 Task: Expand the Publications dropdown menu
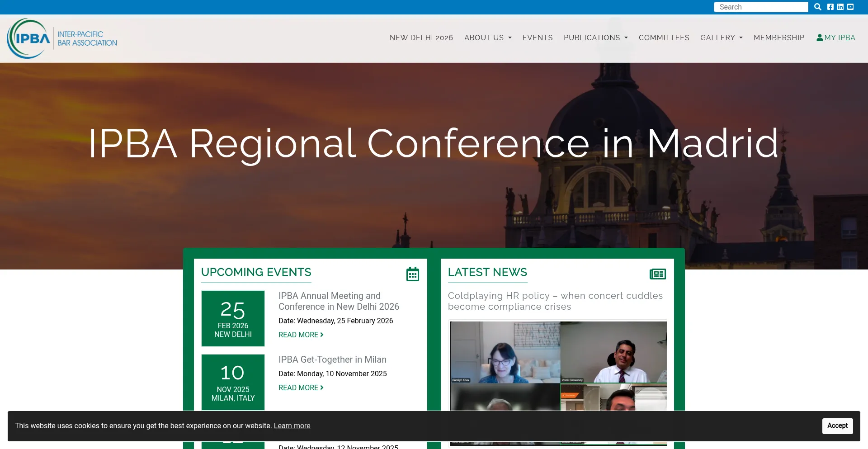click(595, 38)
